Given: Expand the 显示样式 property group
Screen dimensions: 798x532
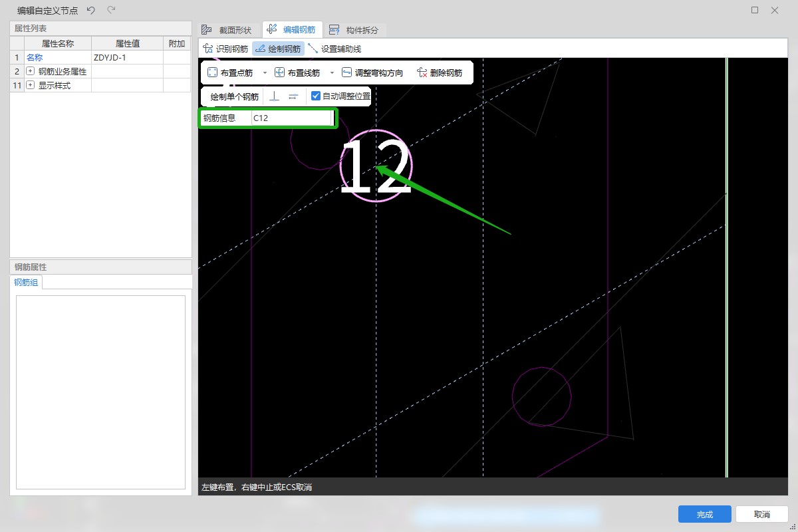Looking at the screenshot, I should point(30,85).
